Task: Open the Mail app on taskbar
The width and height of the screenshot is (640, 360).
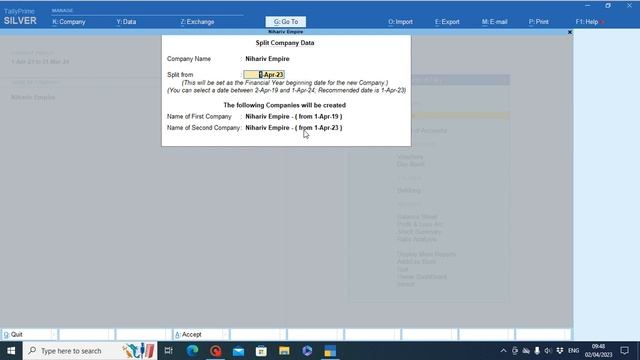Action: coord(238,351)
